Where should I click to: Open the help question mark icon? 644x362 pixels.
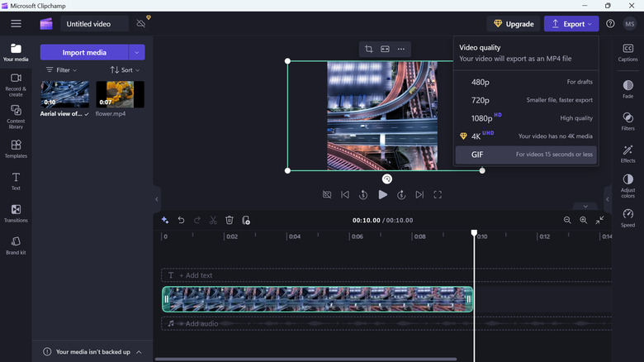coord(610,24)
